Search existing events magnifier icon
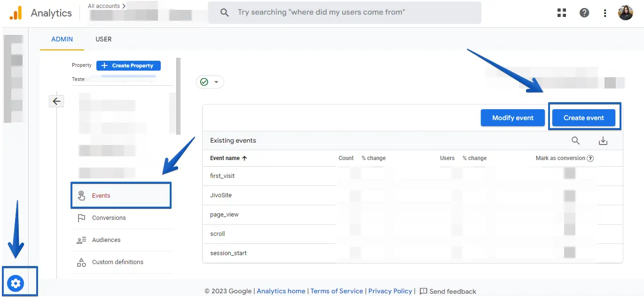 click(x=575, y=141)
